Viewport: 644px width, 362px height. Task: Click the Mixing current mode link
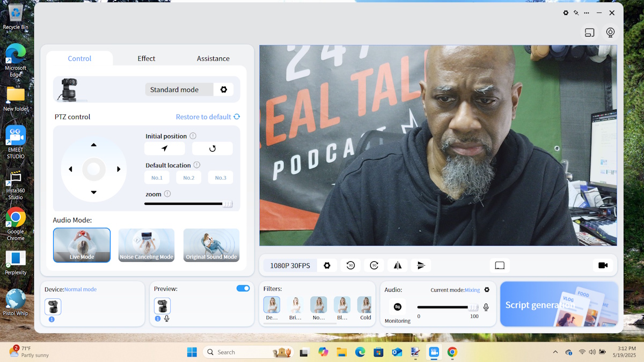click(x=472, y=290)
